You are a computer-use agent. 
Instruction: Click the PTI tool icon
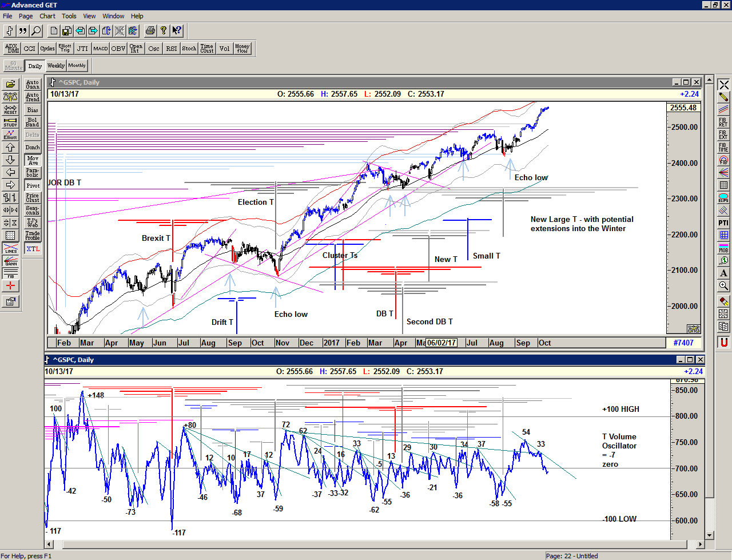coord(723,223)
